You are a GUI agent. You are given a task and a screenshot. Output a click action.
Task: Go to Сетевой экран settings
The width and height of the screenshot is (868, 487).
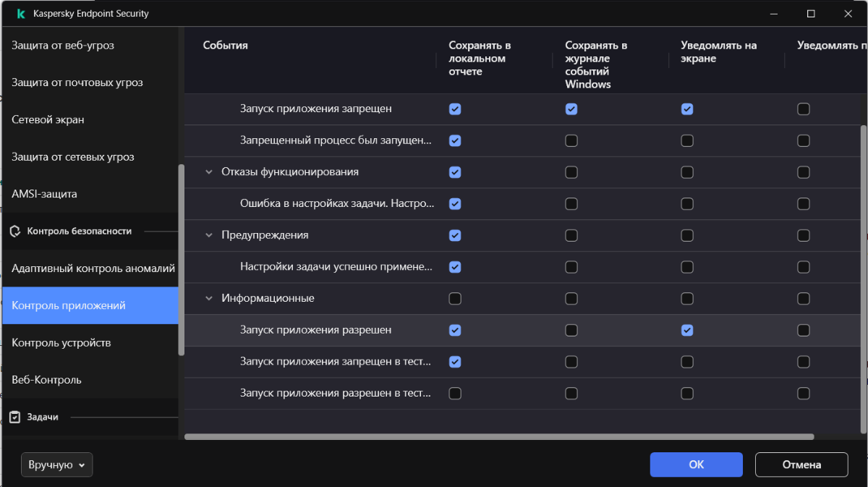click(x=48, y=119)
